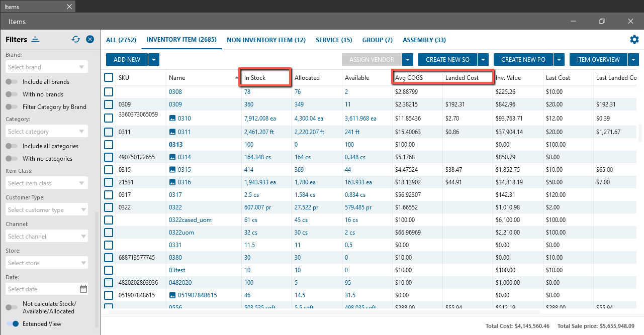
Task: Expand the CREATE NEW PO dropdown arrow
Action: (x=559, y=60)
